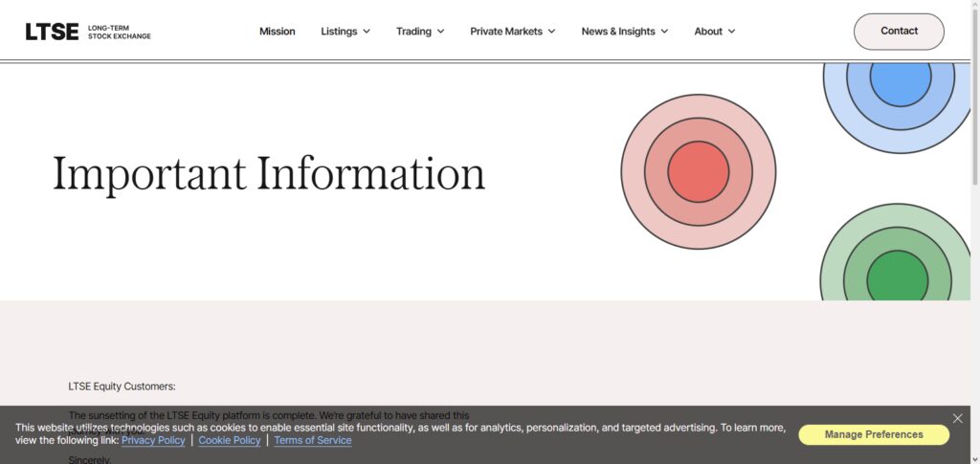980x464 pixels.
Task: Open the Terms of Service link
Action: pos(313,440)
